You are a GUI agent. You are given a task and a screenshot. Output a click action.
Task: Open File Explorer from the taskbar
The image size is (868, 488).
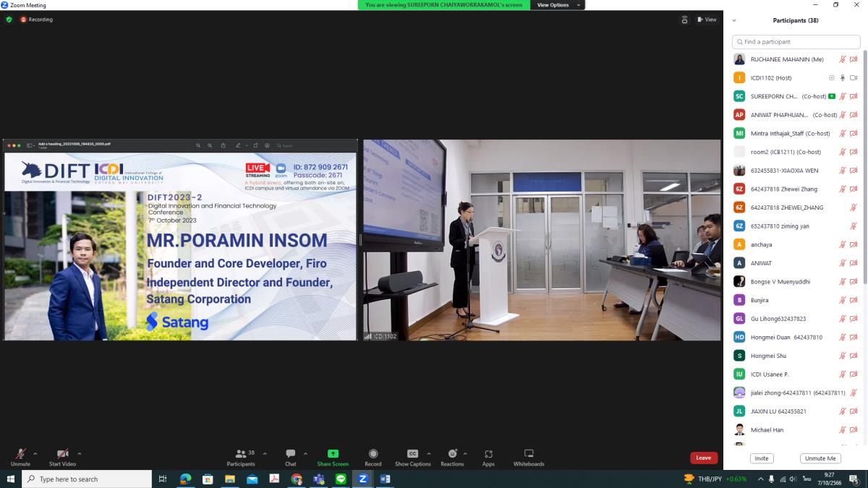point(230,479)
